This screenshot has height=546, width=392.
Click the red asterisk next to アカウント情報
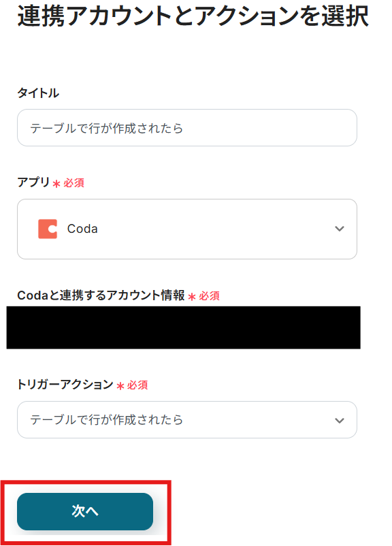point(192,297)
